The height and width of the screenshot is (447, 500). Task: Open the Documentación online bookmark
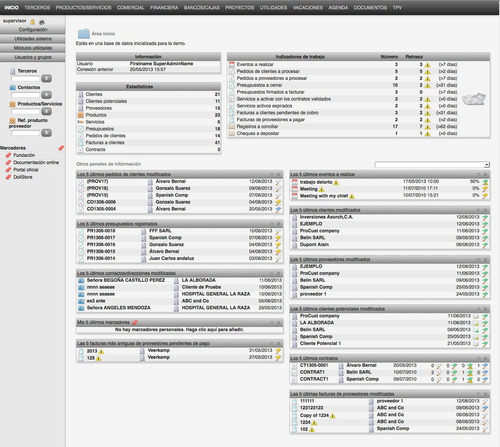(x=36, y=162)
